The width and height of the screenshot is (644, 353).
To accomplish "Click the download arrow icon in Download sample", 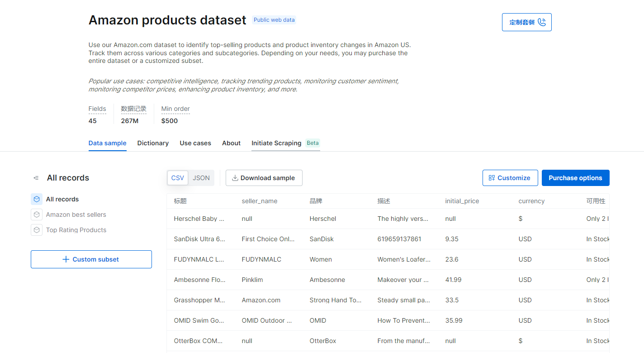I will coord(235,178).
